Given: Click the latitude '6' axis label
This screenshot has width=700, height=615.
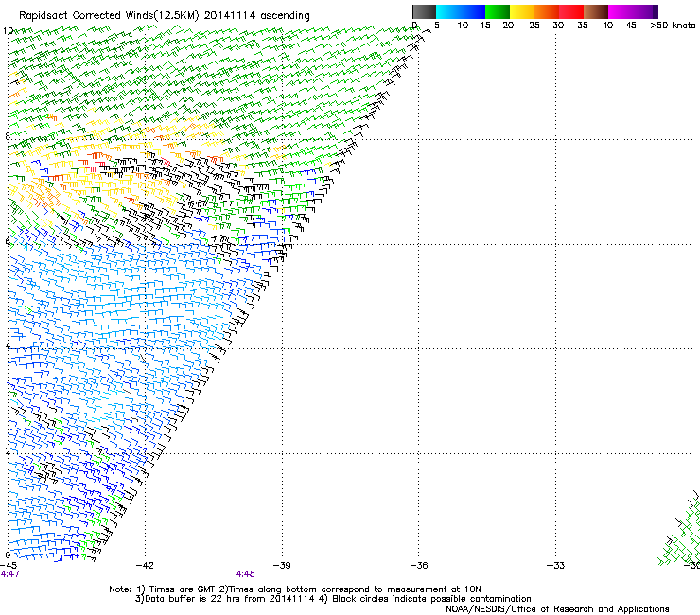Looking at the screenshot, I should coord(8,241).
